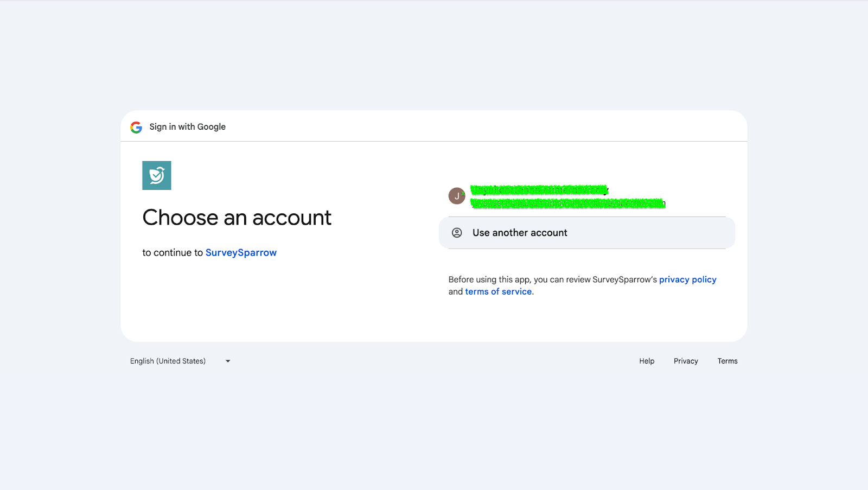
Task: Click the 'Before using this app' notice text
Action: pos(552,279)
